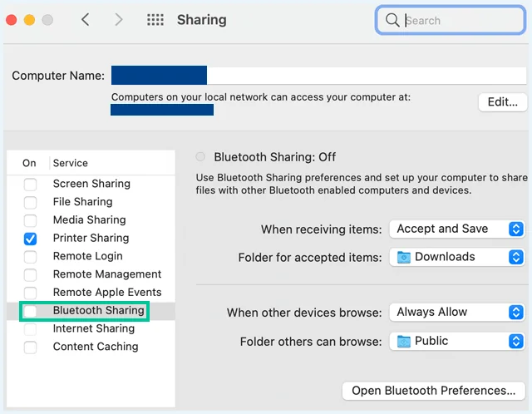The height and width of the screenshot is (414, 532).
Task: Select Media Sharing service row
Action: pyautogui.click(x=91, y=220)
